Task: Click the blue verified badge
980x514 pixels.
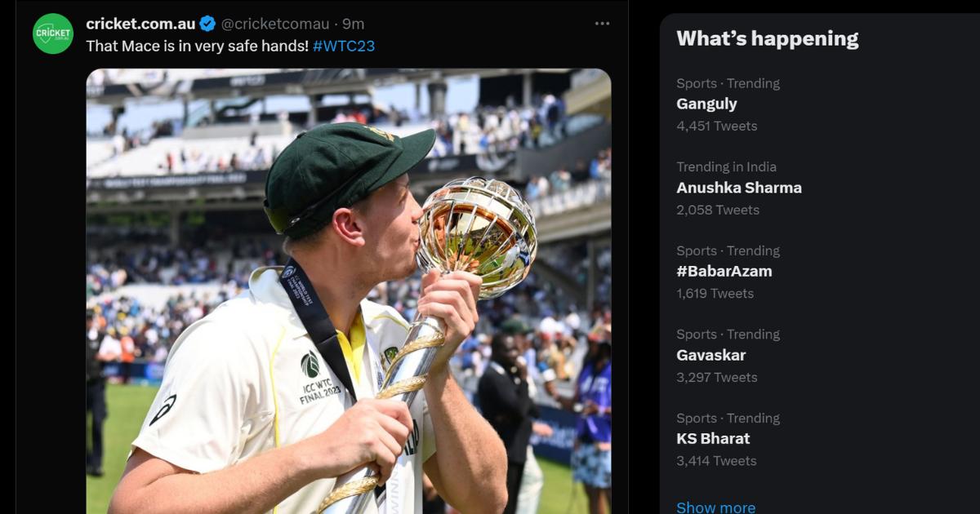Action: [207, 24]
